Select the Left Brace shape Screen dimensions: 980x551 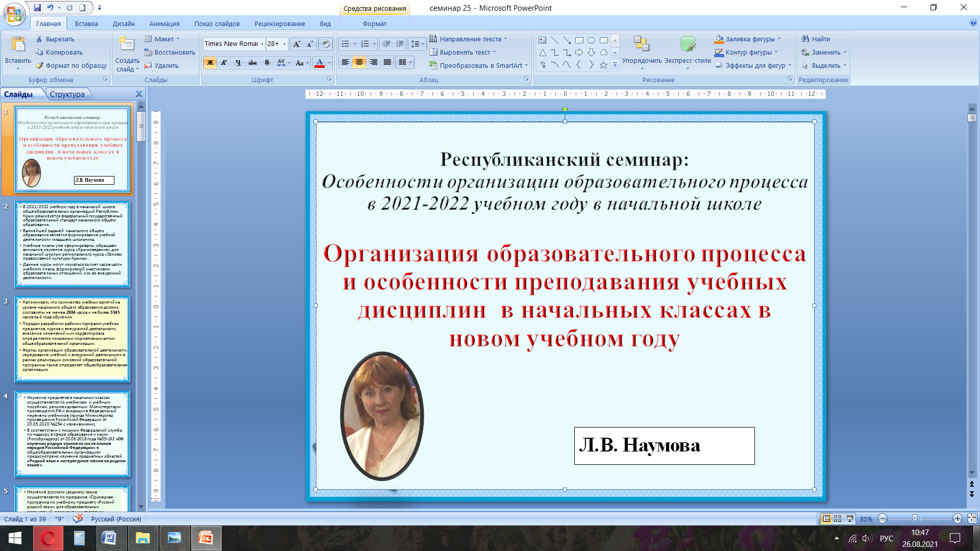pos(579,65)
